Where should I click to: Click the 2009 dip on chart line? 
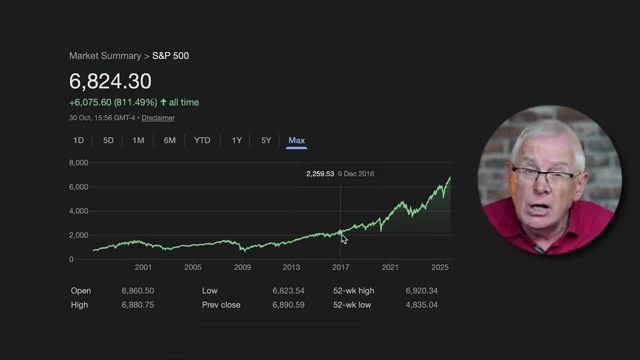244,249
